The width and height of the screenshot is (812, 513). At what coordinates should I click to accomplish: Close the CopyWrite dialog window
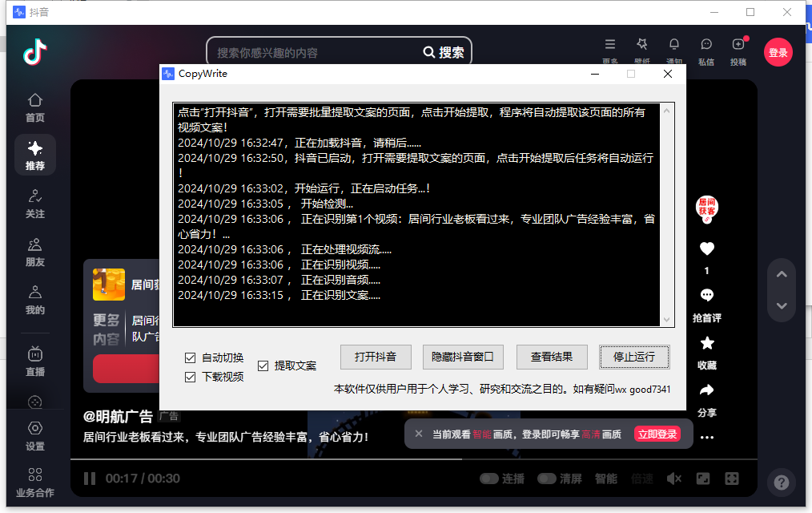click(x=668, y=74)
